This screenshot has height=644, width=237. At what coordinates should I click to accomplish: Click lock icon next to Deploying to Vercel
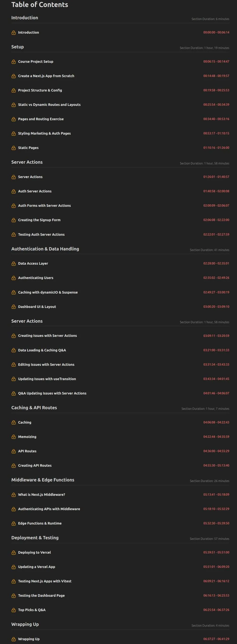[x=14, y=553]
